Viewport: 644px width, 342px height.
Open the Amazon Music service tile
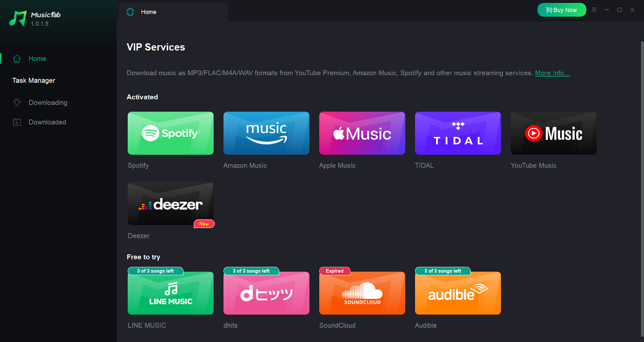point(266,133)
